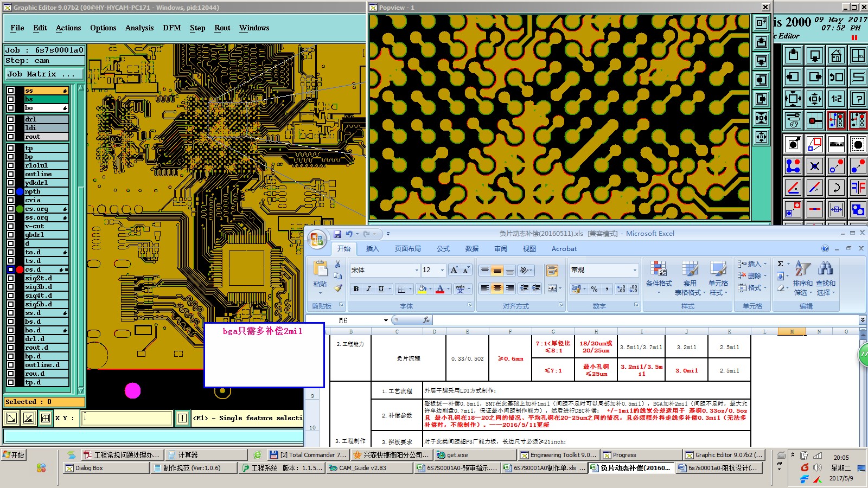Click 条件格式 conditional formatting button
Image resolution: width=868 pixels, height=488 pixels.
[659, 278]
